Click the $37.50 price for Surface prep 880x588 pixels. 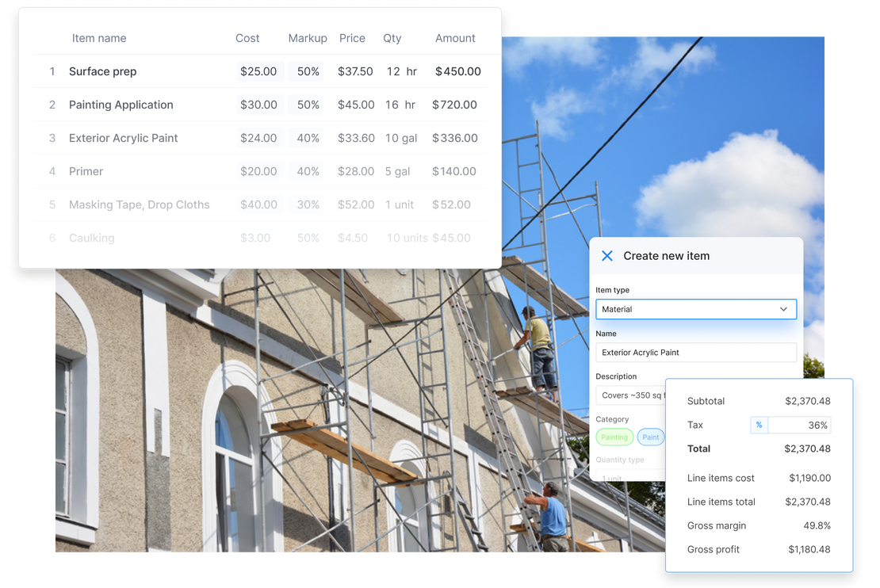coord(355,71)
